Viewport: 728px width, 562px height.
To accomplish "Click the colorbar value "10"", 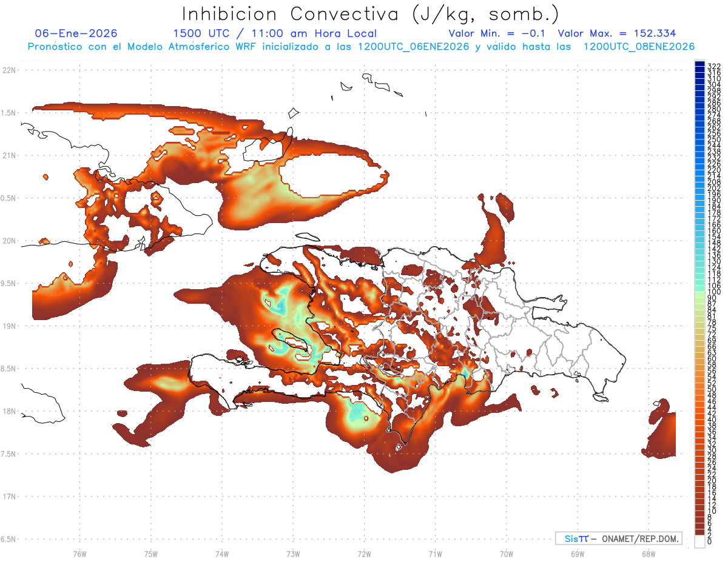I will click(x=712, y=511).
